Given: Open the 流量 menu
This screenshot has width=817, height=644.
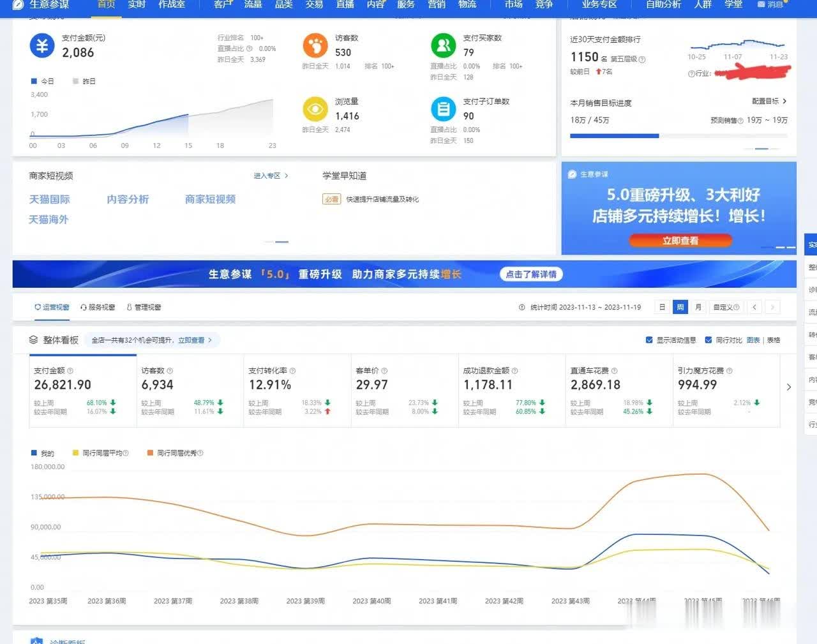Looking at the screenshot, I should coord(253,4).
